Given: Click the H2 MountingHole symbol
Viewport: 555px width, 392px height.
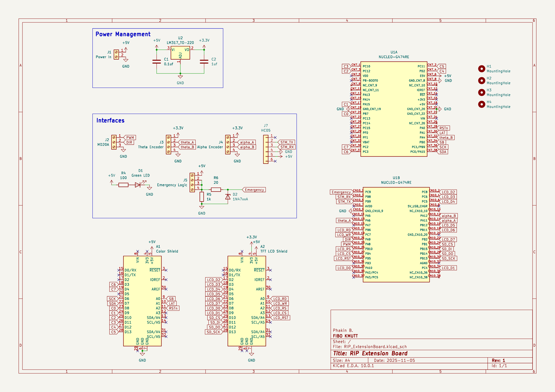Looking at the screenshot, I should pos(481,80).
